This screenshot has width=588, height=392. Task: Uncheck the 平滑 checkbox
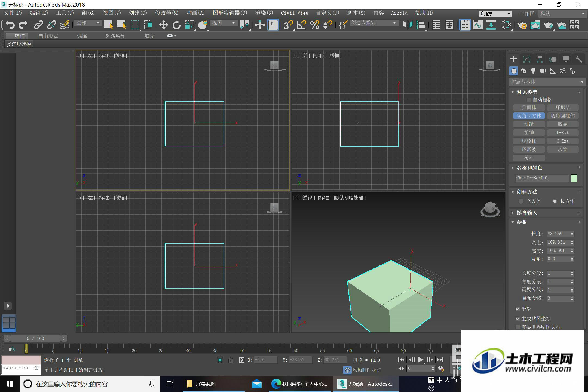click(x=518, y=309)
